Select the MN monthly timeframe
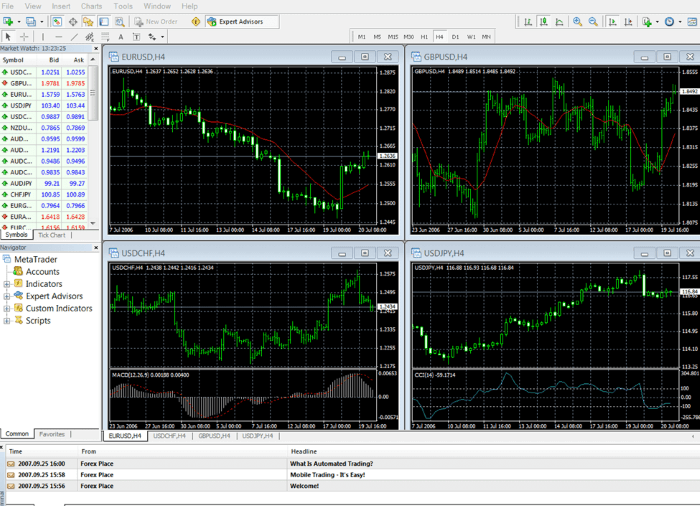The height and width of the screenshot is (506, 700). click(486, 37)
